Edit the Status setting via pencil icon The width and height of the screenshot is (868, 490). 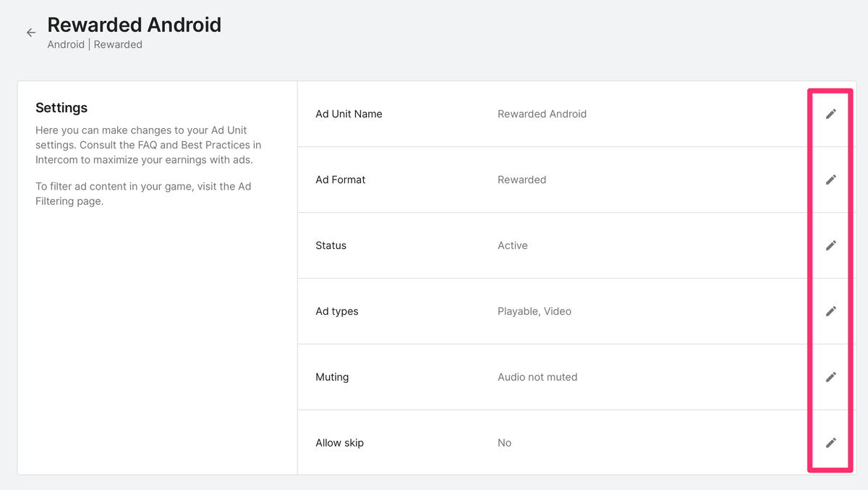[831, 245]
